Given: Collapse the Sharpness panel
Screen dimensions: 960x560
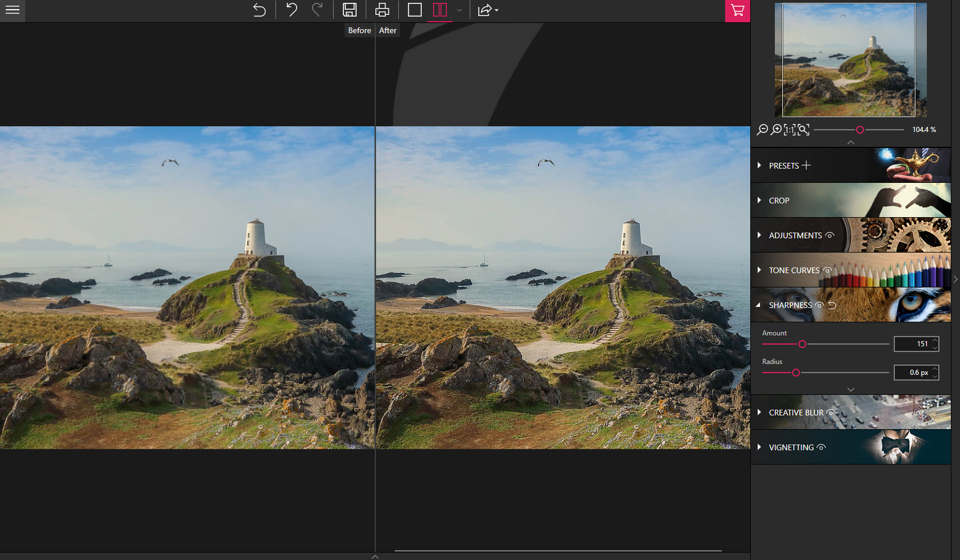Looking at the screenshot, I should (x=758, y=305).
